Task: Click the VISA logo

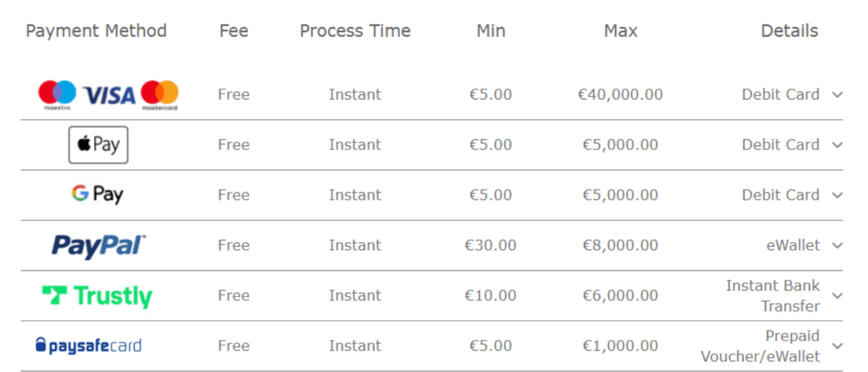Action: (x=109, y=95)
